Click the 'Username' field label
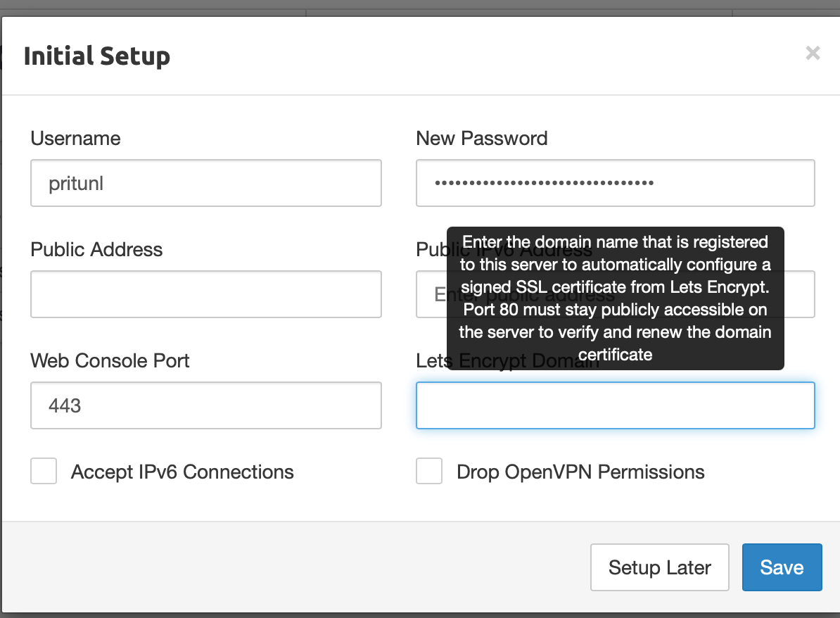Image resolution: width=840 pixels, height=618 pixels. (75, 138)
